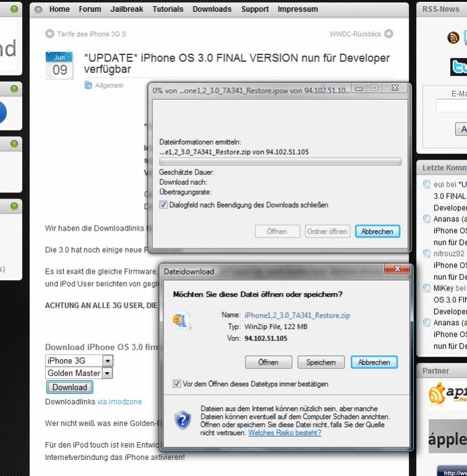Open the Golden Master version dropdown

79,373
